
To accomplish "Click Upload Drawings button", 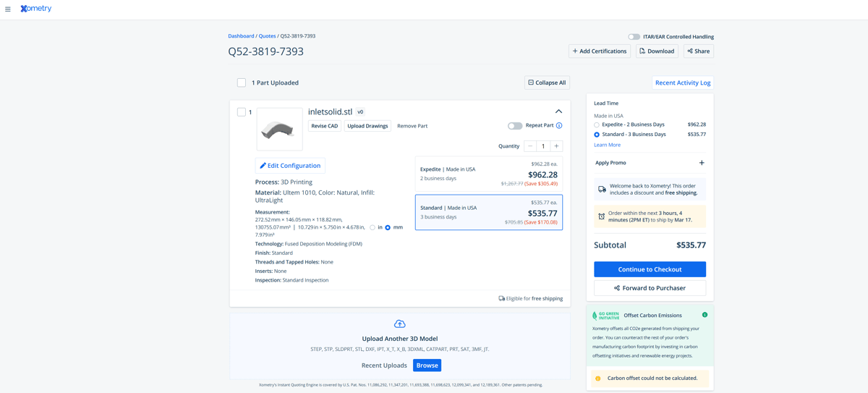I will point(367,126).
